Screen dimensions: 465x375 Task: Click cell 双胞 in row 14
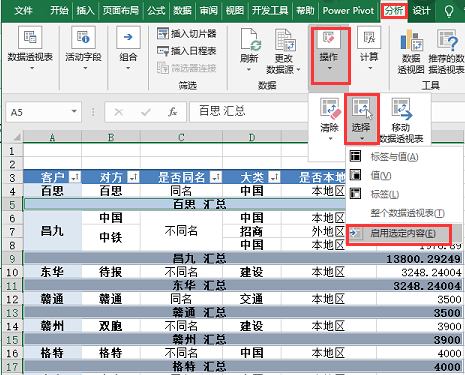[111, 326]
